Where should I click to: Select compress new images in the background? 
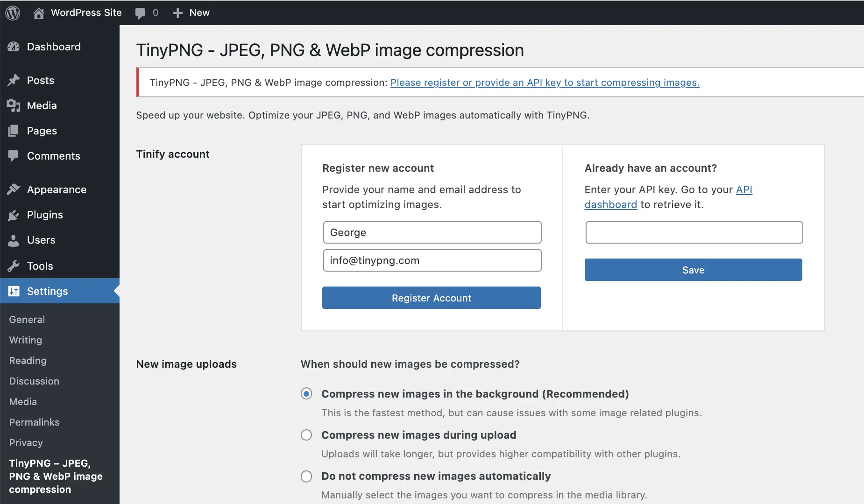(x=306, y=393)
